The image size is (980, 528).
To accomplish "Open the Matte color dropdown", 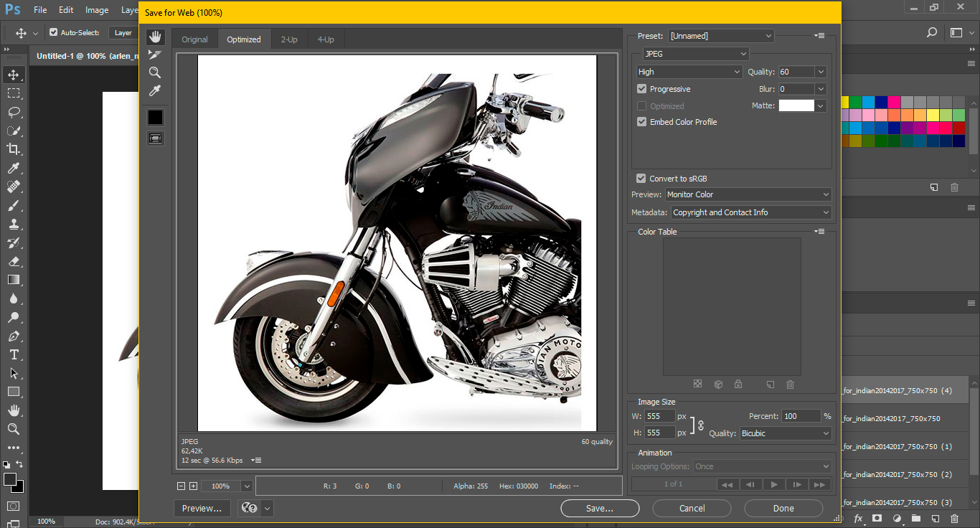I will [x=821, y=105].
